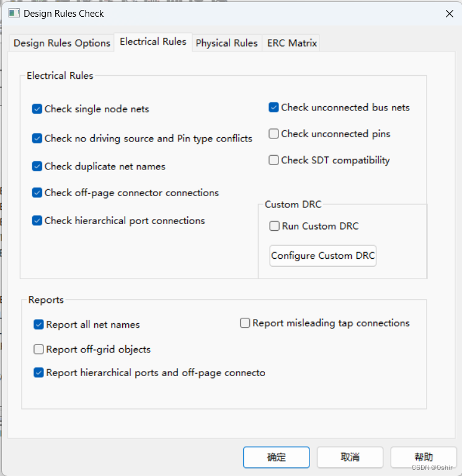Uncheck Check single node nets
Image resolution: width=462 pixels, height=476 pixels.
coord(37,109)
